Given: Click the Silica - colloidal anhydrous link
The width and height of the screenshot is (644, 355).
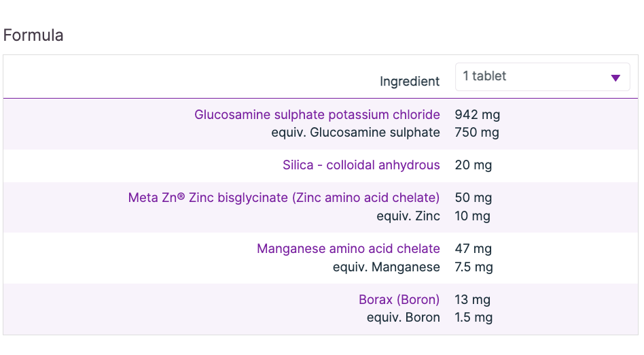Looking at the screenshot, I should (x=361, y=165).
